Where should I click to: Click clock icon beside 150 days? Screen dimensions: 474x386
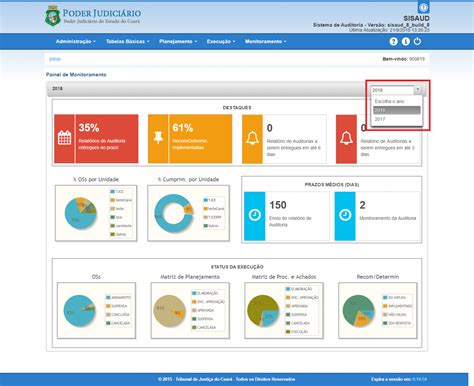point(255,215)
